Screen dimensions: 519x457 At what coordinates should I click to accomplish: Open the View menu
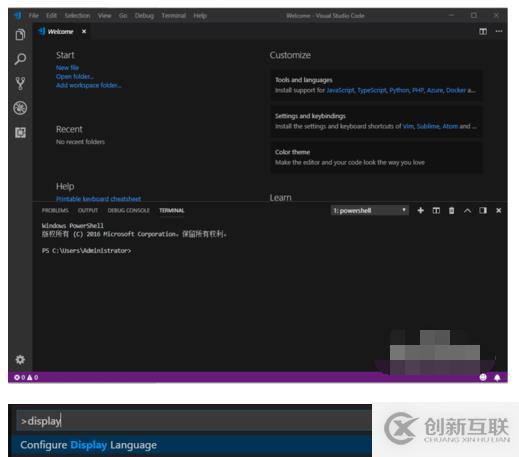104,15
